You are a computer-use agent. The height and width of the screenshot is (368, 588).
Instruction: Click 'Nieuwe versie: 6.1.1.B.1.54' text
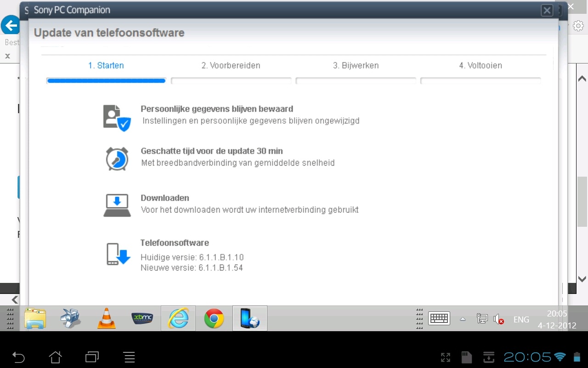(192, 267)
